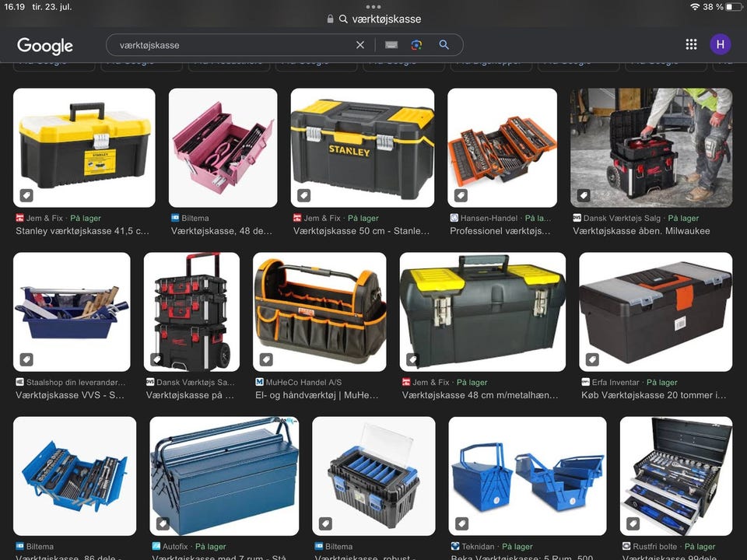Viewport: 747px width, 560px height.
Task: Search by image with Google Lens icon
Action: pyautogui.click(x=416, y=45)
